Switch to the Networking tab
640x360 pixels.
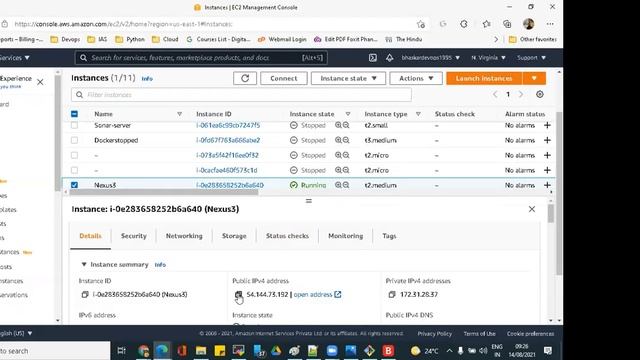point(184,236)
